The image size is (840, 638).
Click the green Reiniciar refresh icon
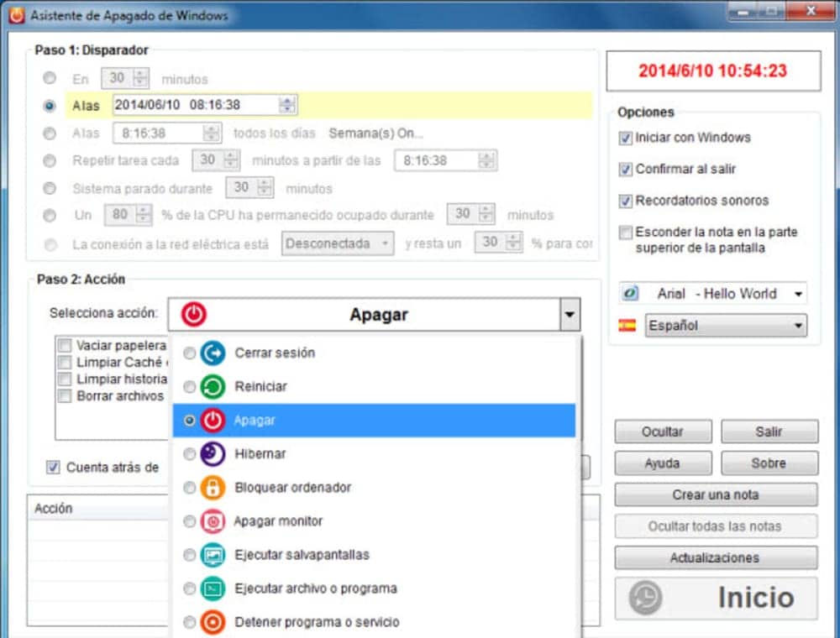click(x=213, y=386)
